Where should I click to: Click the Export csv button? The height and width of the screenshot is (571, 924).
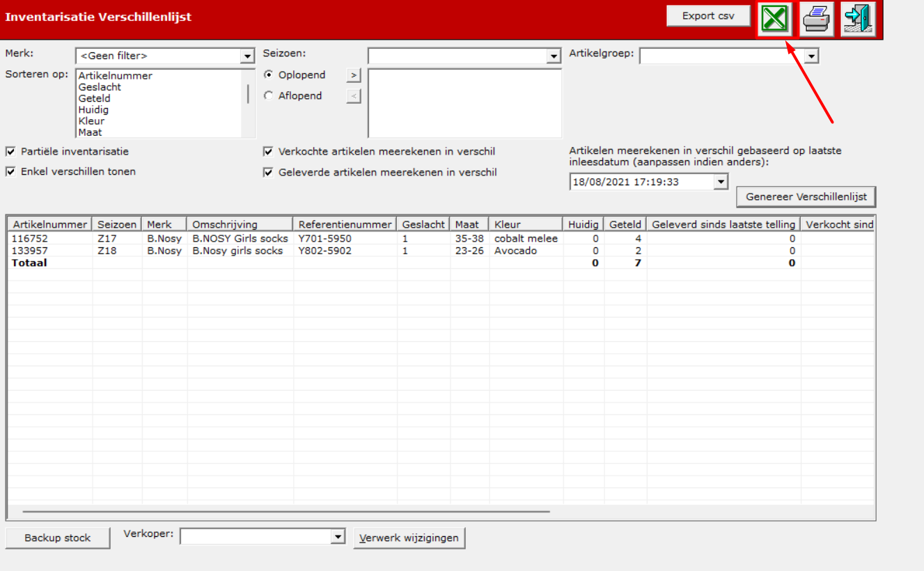pos(708,16)
